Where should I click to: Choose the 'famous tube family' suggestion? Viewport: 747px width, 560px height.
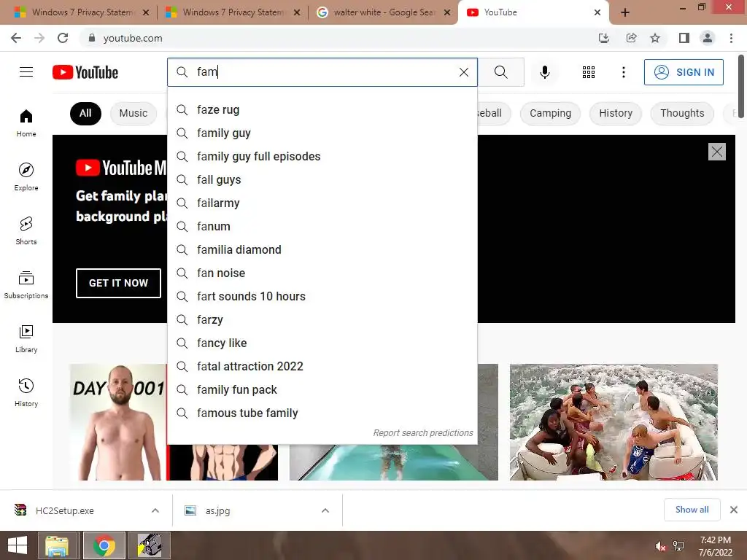(322, 413)
